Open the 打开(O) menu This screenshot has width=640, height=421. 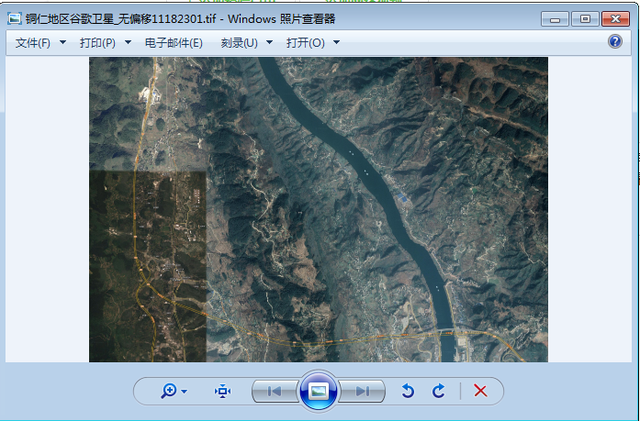coord(305,42)
